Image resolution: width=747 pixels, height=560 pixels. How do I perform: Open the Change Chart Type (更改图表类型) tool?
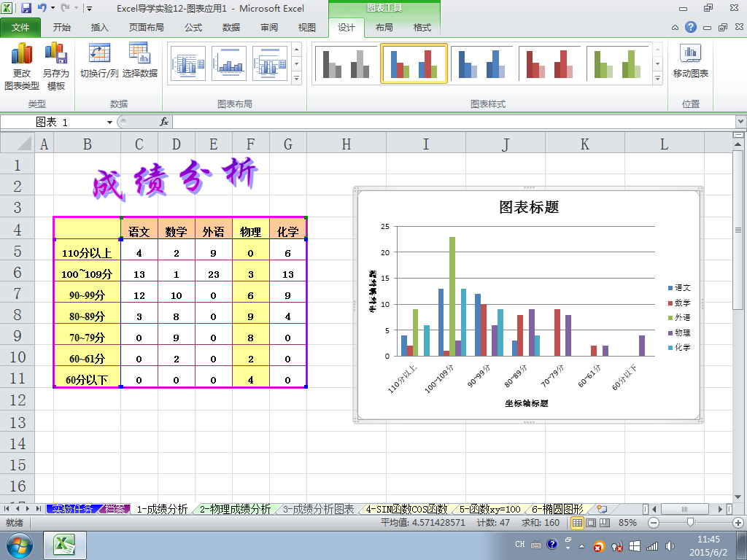21,66
